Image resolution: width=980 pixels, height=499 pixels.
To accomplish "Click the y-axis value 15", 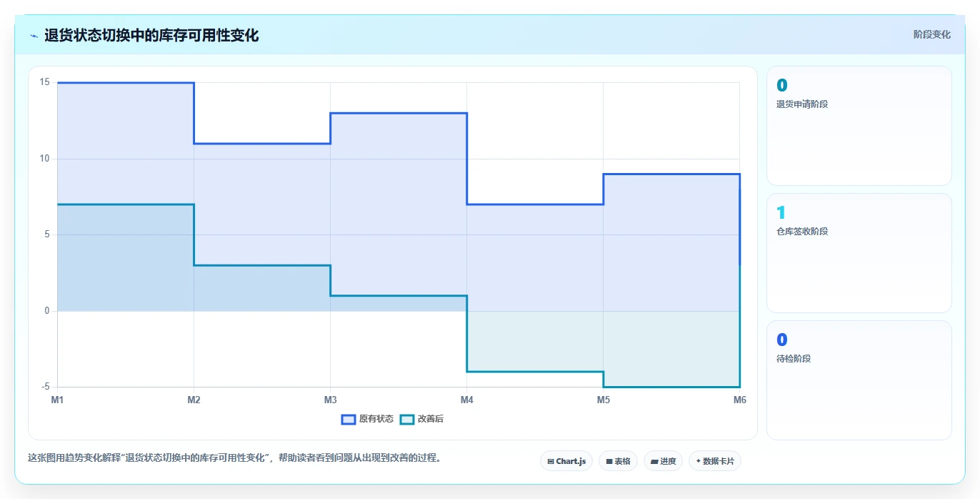I will point(44,82).
